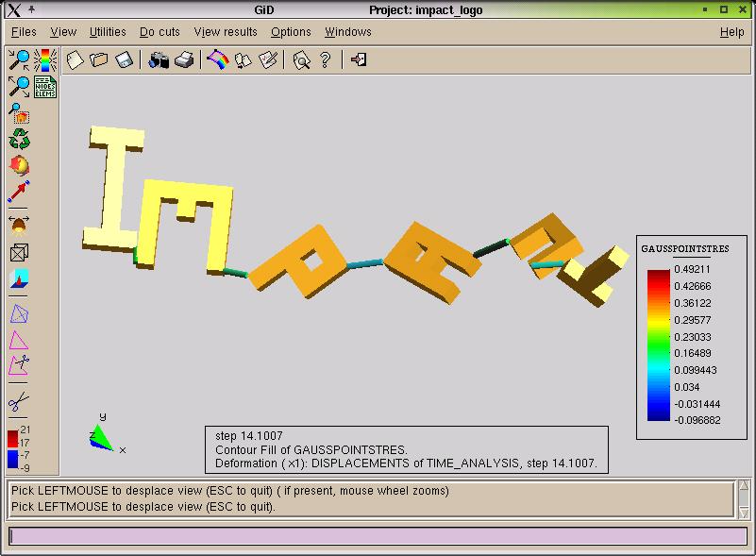Click legend value 0.099443
Image resolution: width=756 pixels, height=556 pixels.
[696, 370]
